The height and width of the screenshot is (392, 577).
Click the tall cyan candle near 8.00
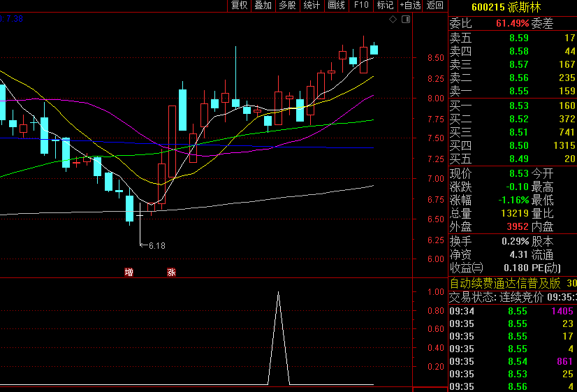[x=182, y=110]
